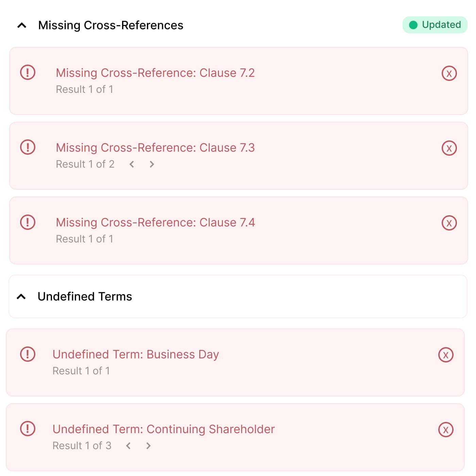The height and width of the screenshot is (476, 476).
Task: Show next Continuing Shareholder result
Action: [148, 446]
